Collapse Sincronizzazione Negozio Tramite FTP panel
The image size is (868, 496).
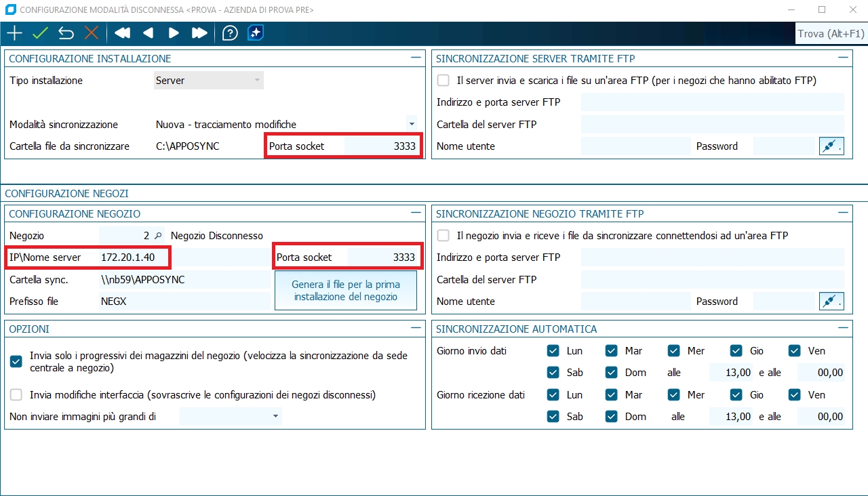coord(844,213)
